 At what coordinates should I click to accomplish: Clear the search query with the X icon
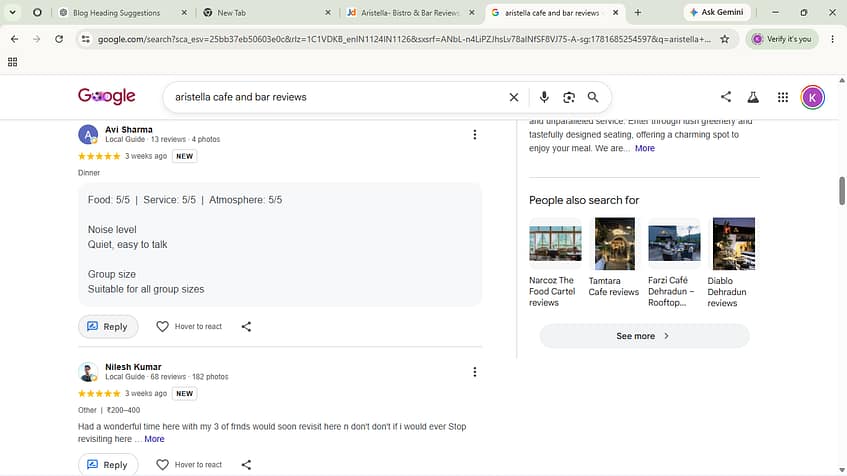coord(514,97)
